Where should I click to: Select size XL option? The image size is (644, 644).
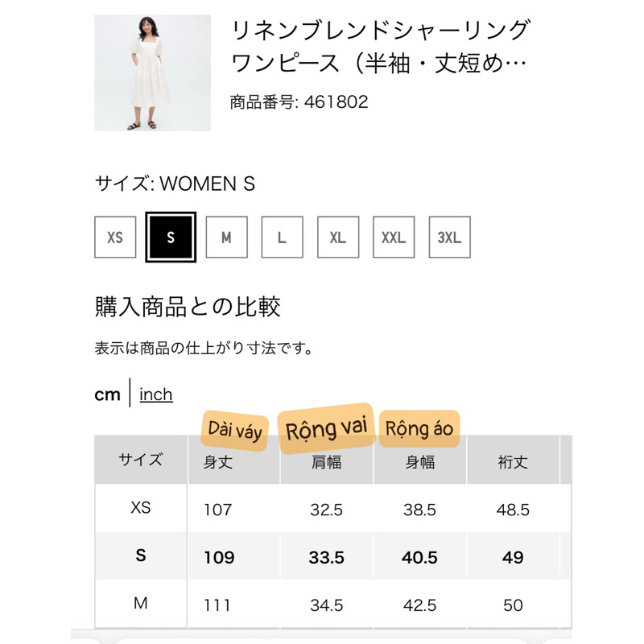point(337,237)
